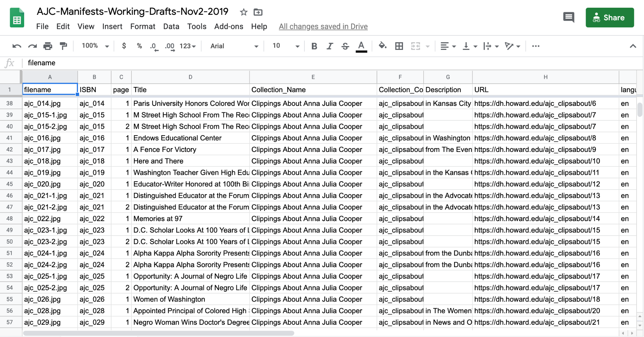Select cell 'Memories at 97'

point(190,219)
